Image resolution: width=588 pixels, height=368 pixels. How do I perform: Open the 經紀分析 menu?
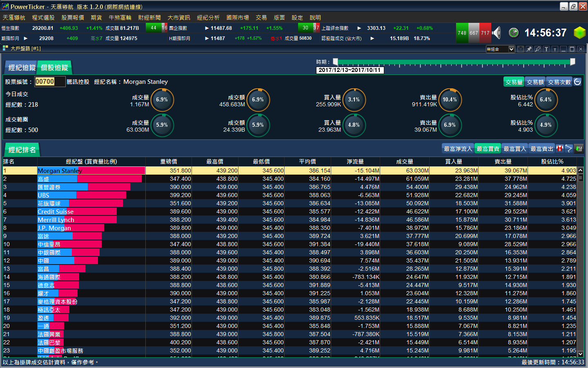click(x=208, y=18)
